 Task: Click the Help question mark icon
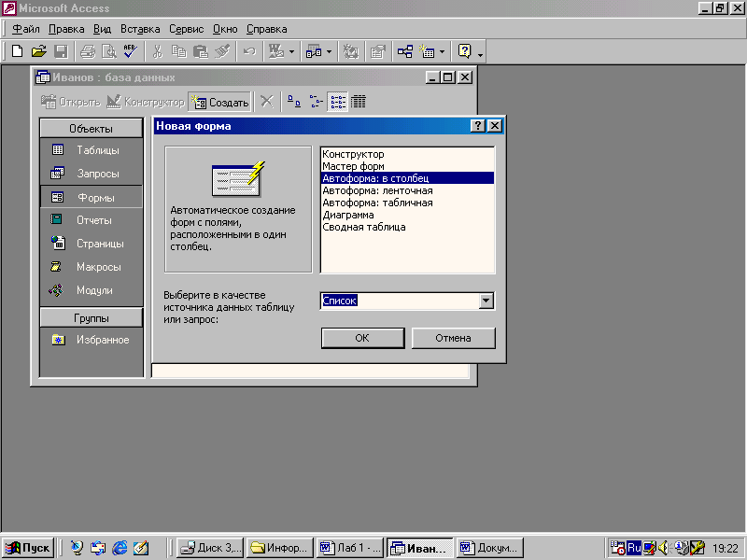[x=464, y=51]
